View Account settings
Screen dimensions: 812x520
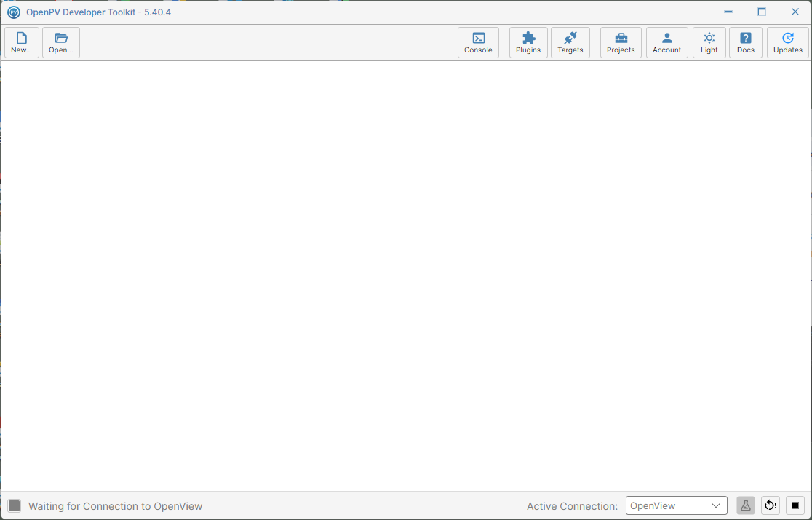[666, 42]
